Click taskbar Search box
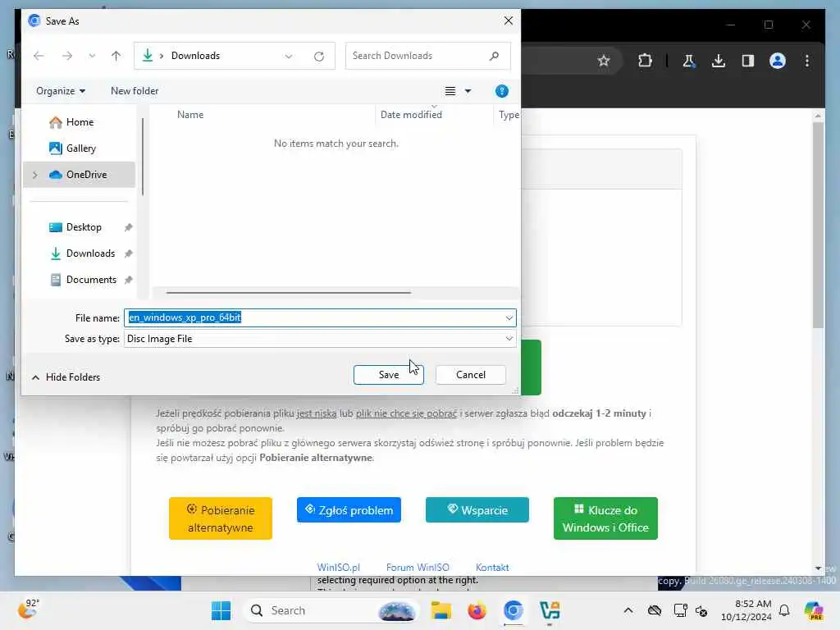 click(x=331, y=610)
